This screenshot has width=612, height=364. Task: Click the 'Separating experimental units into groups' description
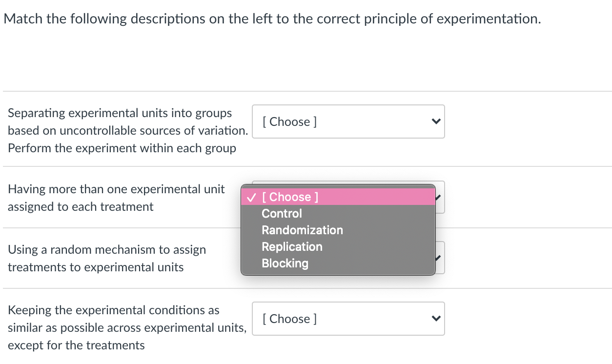coord(120,113)
